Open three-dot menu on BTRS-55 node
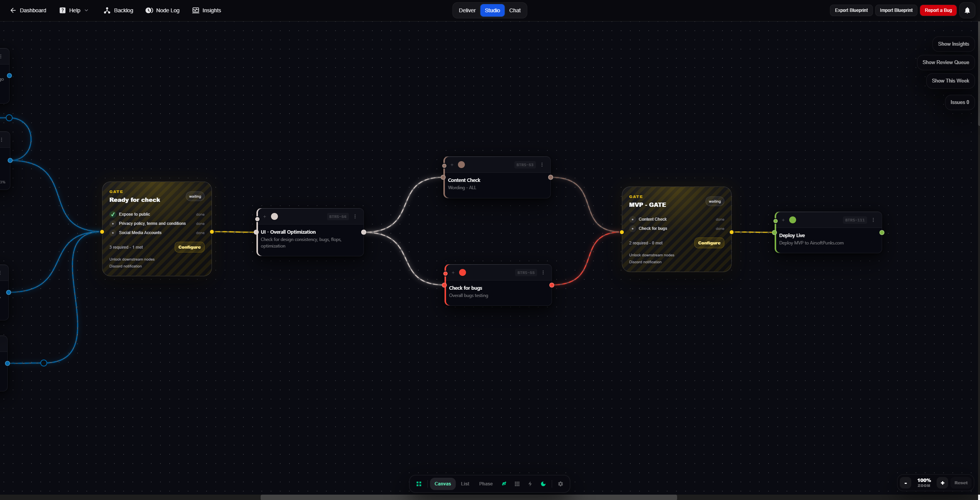The image size is (980, 500). (543, 272)
